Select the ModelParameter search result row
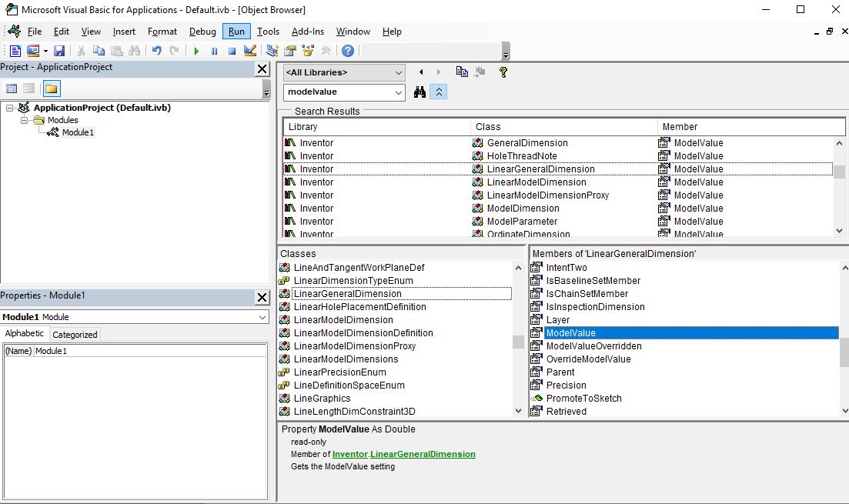849x504 pixels. point(558,222)
